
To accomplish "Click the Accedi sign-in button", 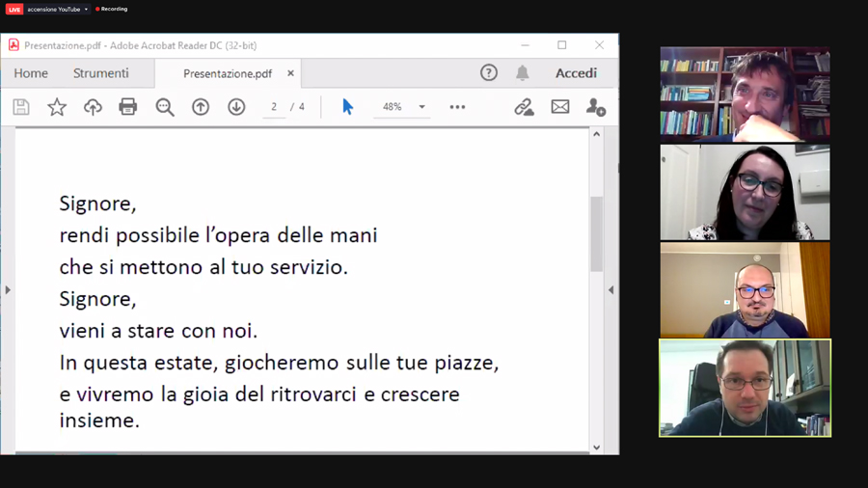I will pos(576,73).
